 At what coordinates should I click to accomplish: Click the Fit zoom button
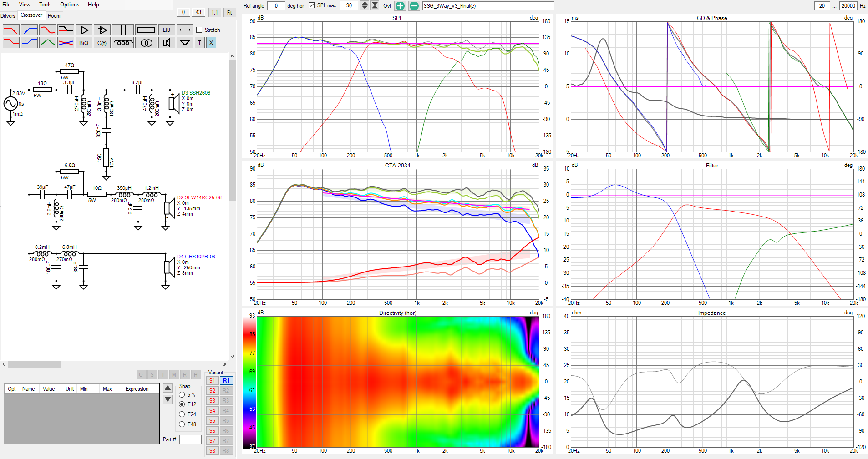point(229,12)
